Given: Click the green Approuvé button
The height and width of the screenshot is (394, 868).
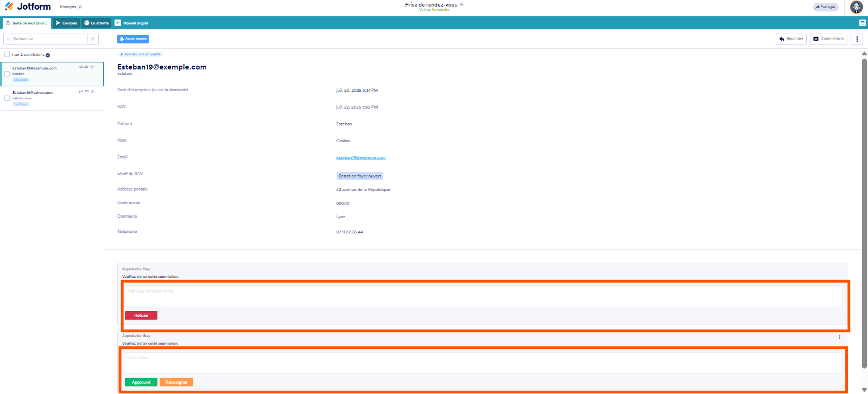Looking at the screenshot, I should [141, 382].
